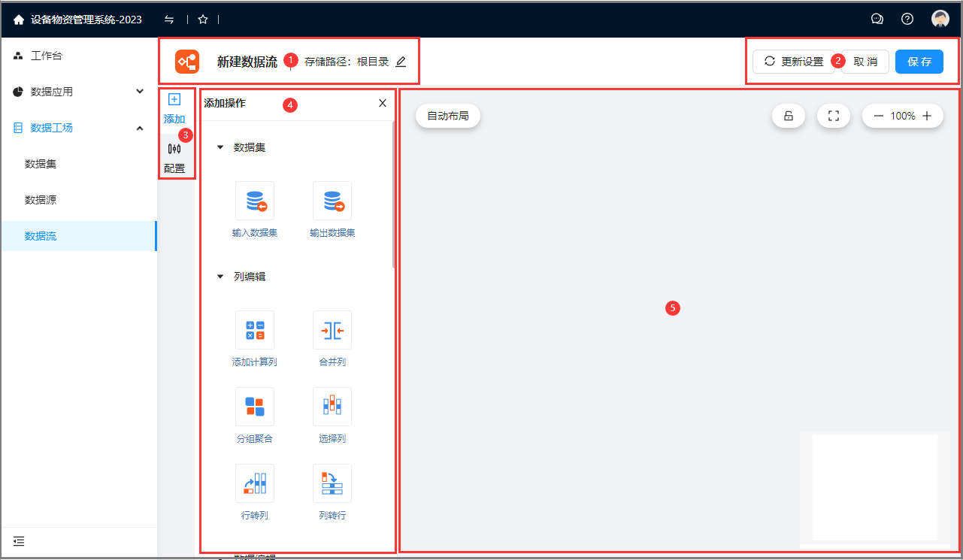Click the 输入数据集 (input dataset) icon

point(255,201)
